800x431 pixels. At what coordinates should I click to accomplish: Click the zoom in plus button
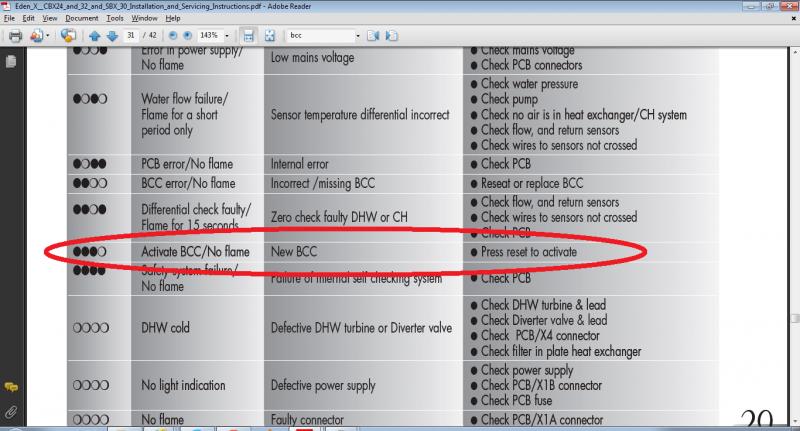pos(189,35)
